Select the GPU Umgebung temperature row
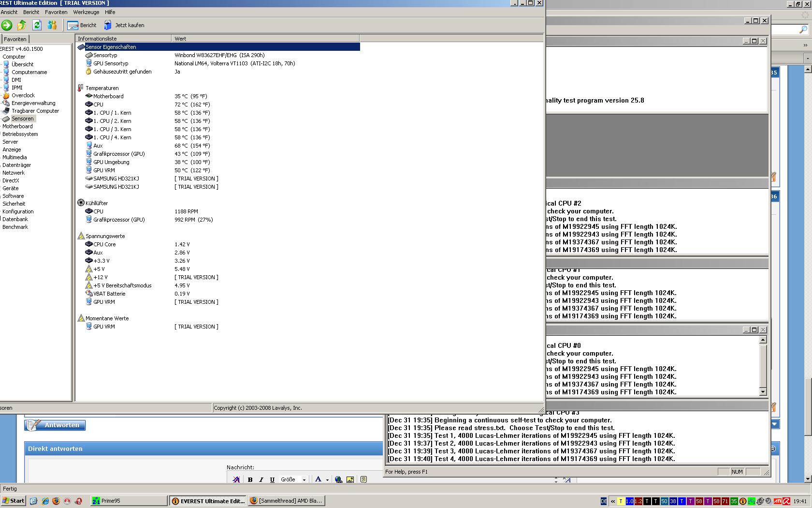The image size is (812, 508). pyautogui.click(x=218, y=162)
